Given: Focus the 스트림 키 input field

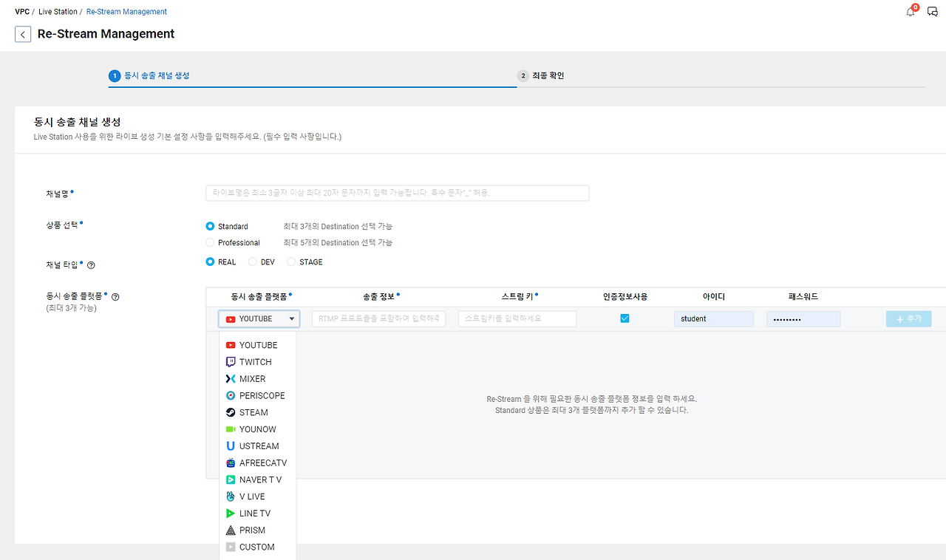Looking at the screenshot, I should coord(517,318).
